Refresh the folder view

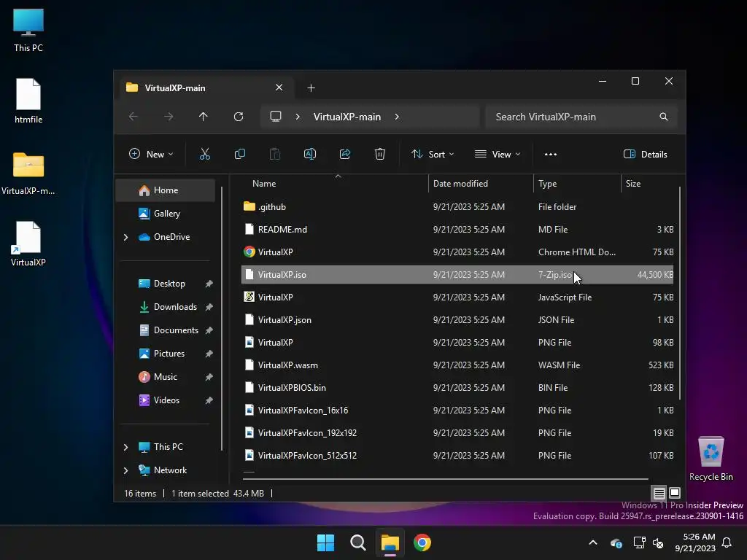[239, 117]
